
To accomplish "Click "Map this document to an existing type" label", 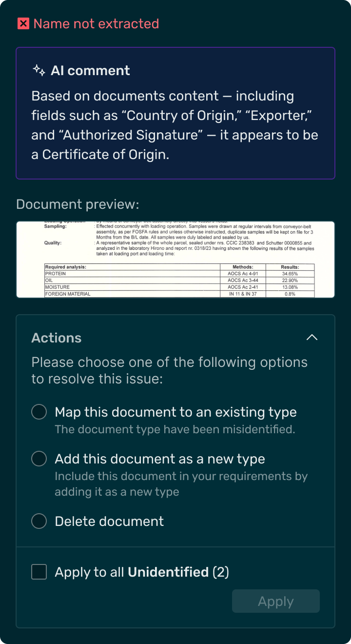I will (x=175, y=412).
